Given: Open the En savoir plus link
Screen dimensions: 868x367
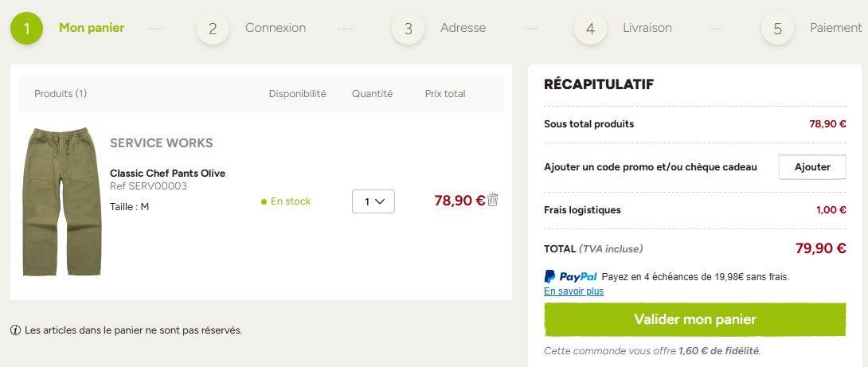Looking at the screenshot, I should tap(573, 291).
